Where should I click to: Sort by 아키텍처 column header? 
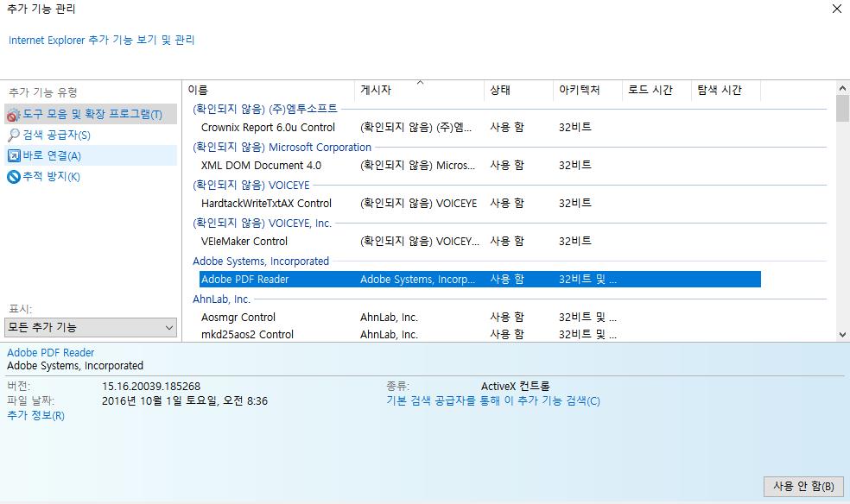[587, 91]
